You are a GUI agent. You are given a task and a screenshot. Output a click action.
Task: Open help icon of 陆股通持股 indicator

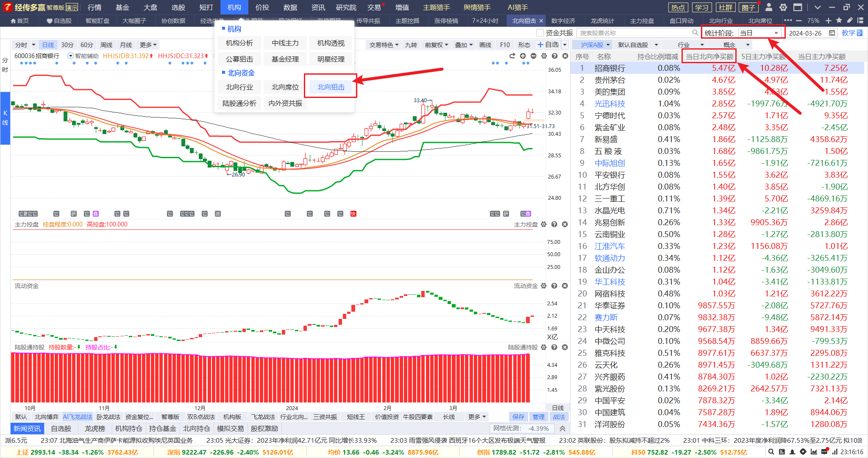coord(554,347)
